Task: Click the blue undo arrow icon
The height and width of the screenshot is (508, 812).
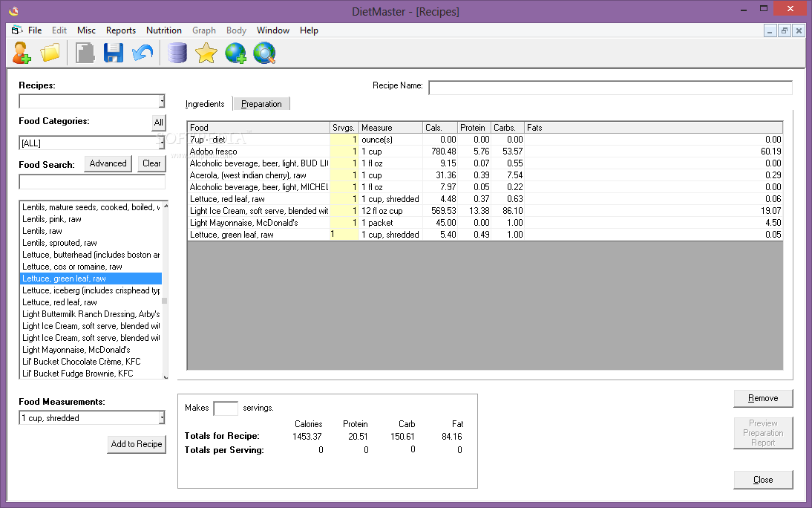Action: (x=143, y=53)
